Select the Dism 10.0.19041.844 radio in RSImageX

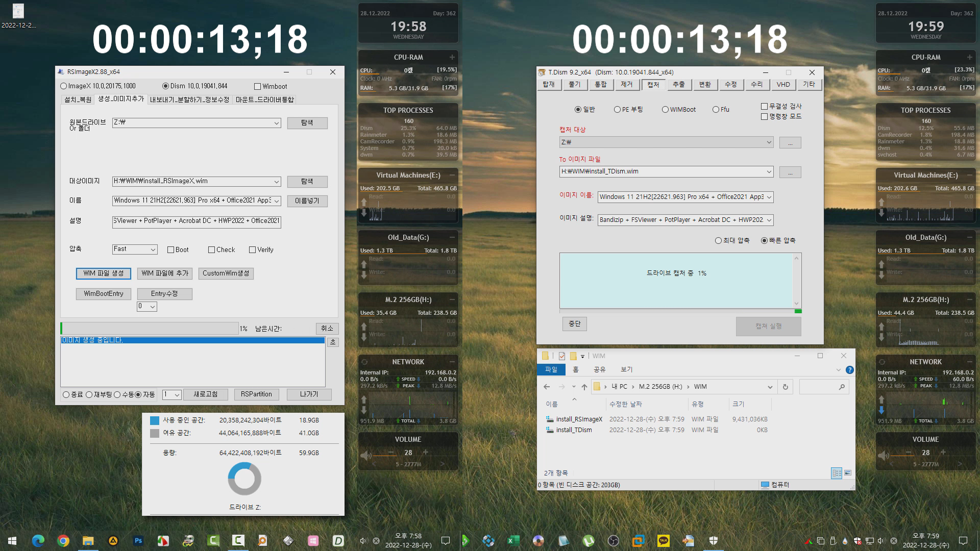(x=165, y=86)
